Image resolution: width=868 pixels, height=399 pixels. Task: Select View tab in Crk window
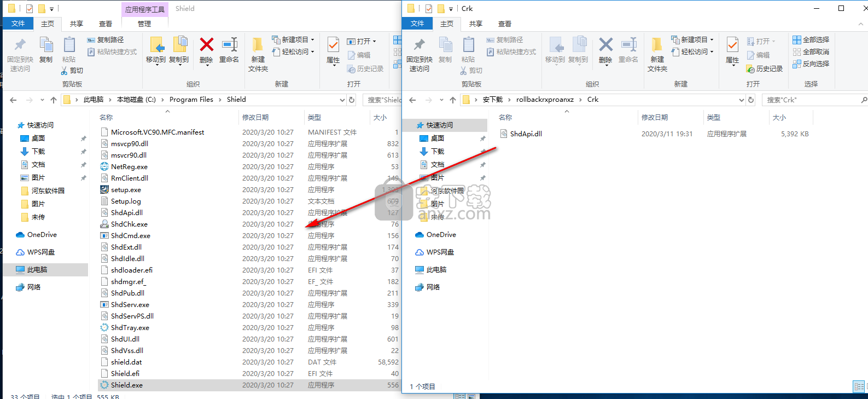click(x=505, y=24)
